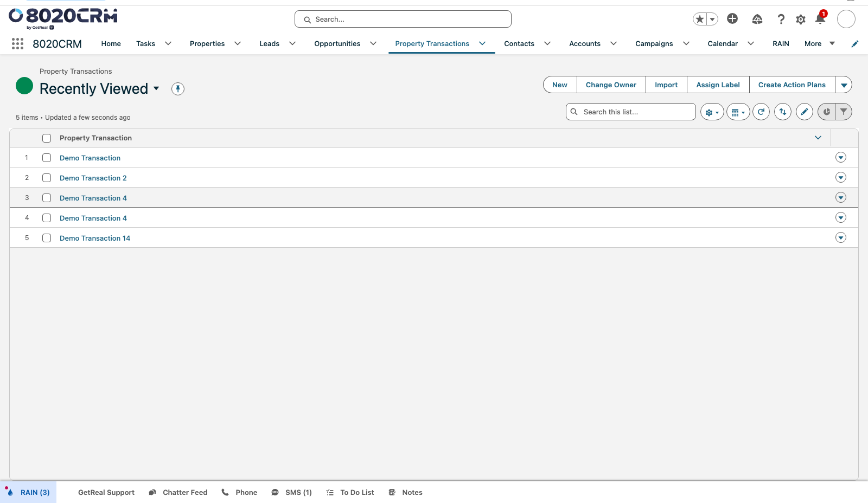868x503 pixels.
Task: Open the Phone utility
Action: coord(239,493)
